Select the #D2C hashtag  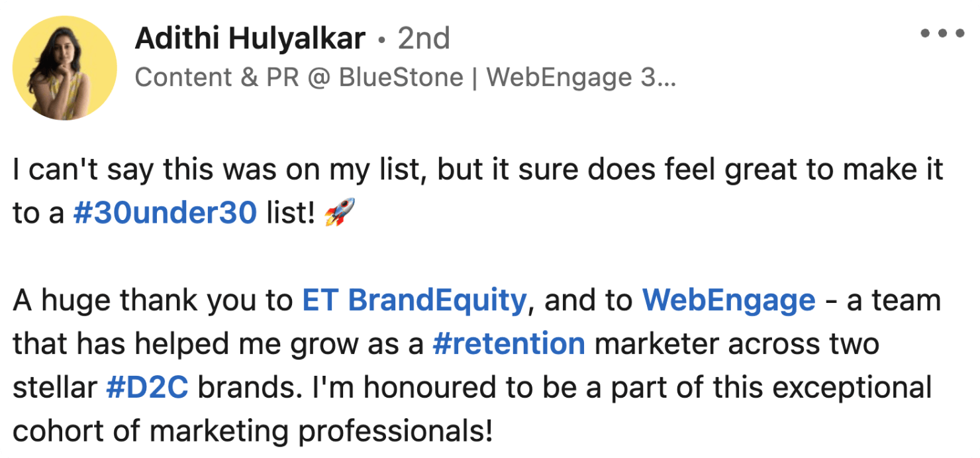[x=147, y=388]
